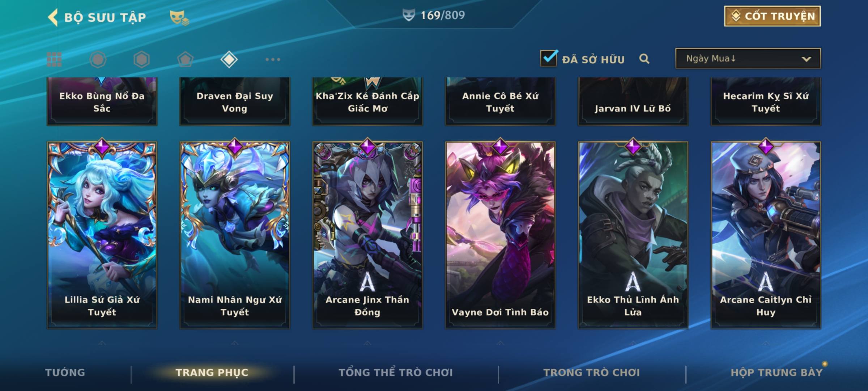Click the search magnifier icon

[644, 59]
